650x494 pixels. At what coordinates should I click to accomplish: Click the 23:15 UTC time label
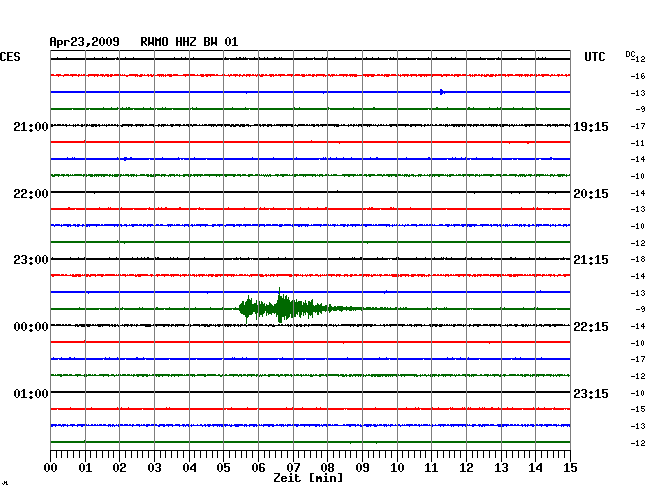coord(591,393)
